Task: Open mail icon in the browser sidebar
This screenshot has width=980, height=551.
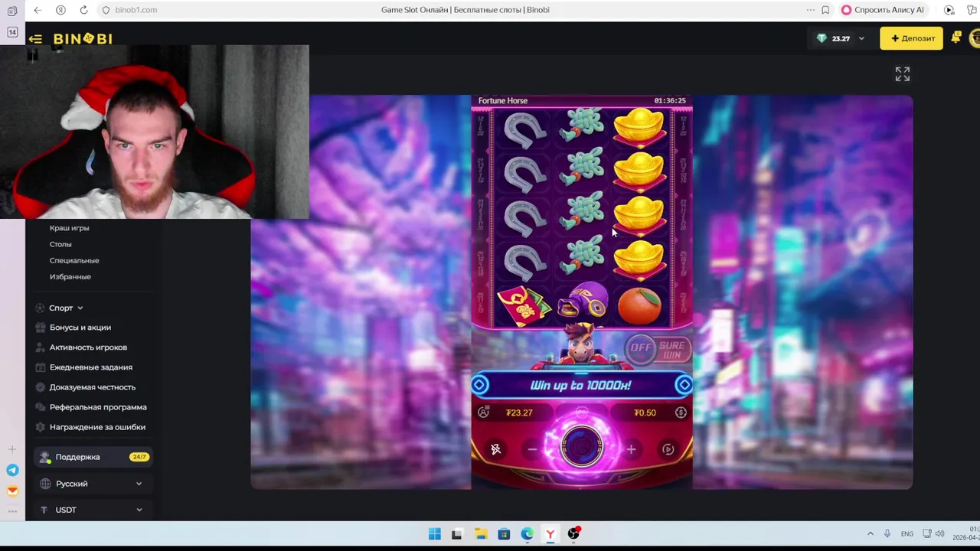Action: point(12,491)
